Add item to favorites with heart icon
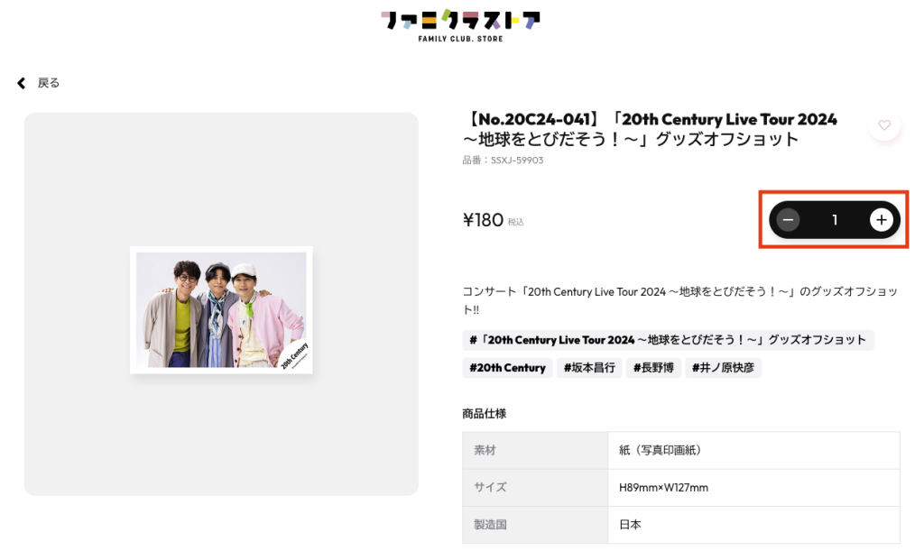 (884, 124)
